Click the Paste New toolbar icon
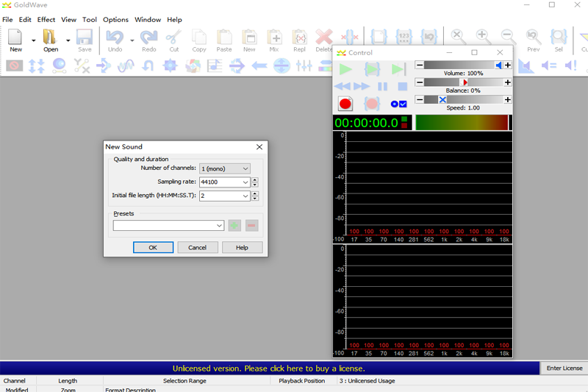This screenshot has height=392, width=588. [x=249, y=40]
